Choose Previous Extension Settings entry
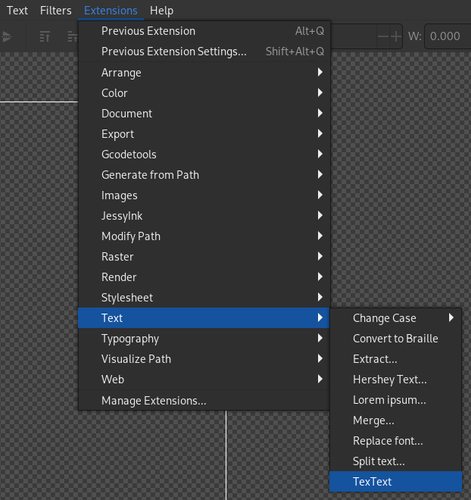Image resolution: width=471 pixels, height=500 pixels. click(x=204, y=52)
